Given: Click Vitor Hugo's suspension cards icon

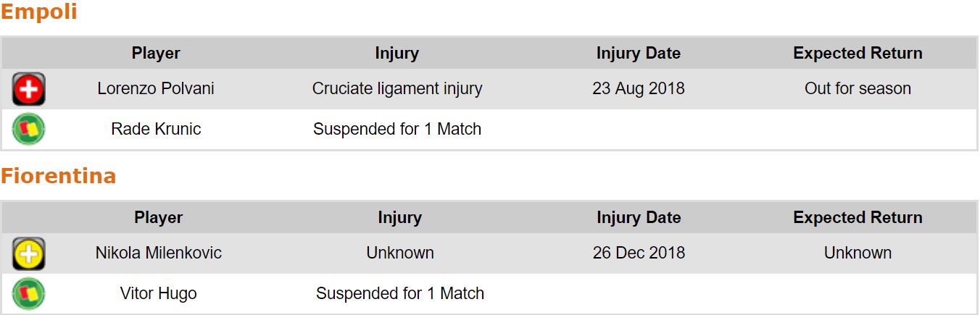Looking at the screenshot, I should click(28, 294).
